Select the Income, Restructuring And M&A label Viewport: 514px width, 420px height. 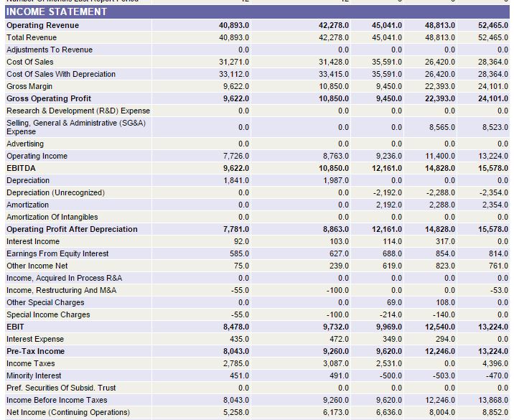pos(61,290)
